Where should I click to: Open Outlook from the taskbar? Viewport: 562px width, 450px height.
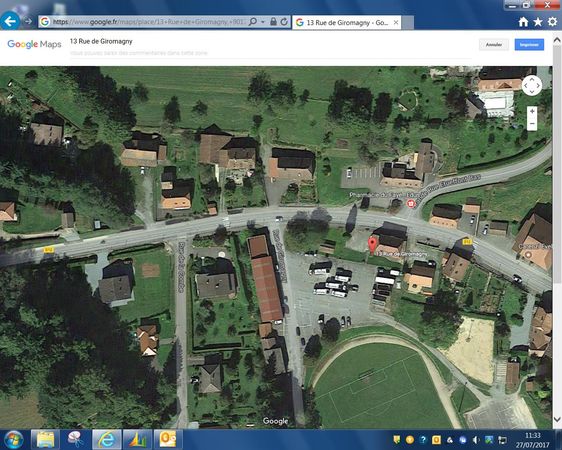168,439
